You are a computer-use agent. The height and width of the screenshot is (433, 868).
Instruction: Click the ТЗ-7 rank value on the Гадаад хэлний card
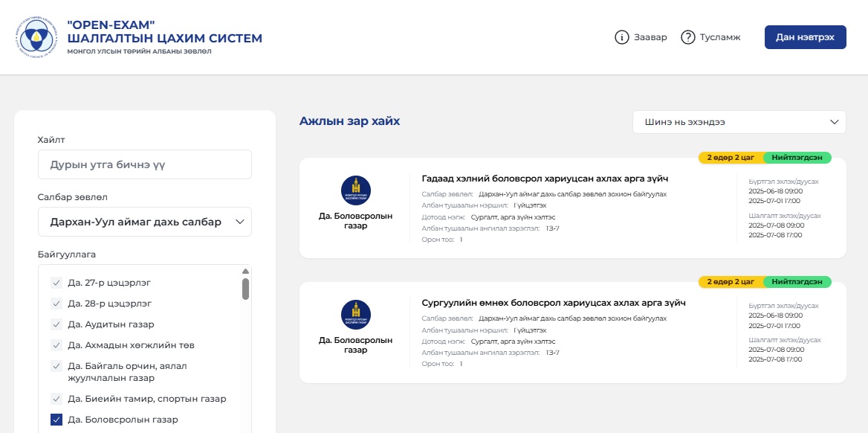pos(552,228)
